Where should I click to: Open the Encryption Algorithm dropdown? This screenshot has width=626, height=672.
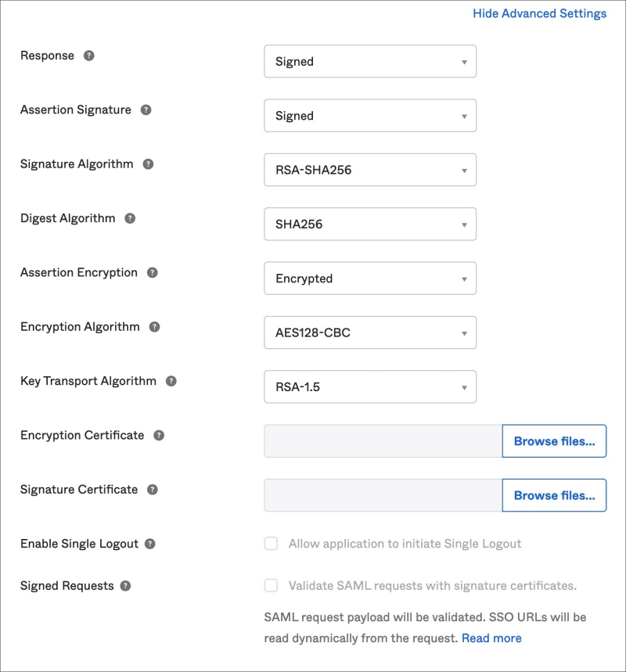pyautogui.click(x=370, y=332)
